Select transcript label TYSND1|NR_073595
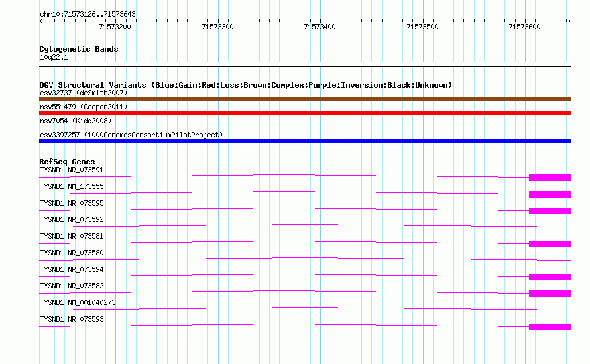This screenshot has height=364, width=590. (x=72, y=204)
